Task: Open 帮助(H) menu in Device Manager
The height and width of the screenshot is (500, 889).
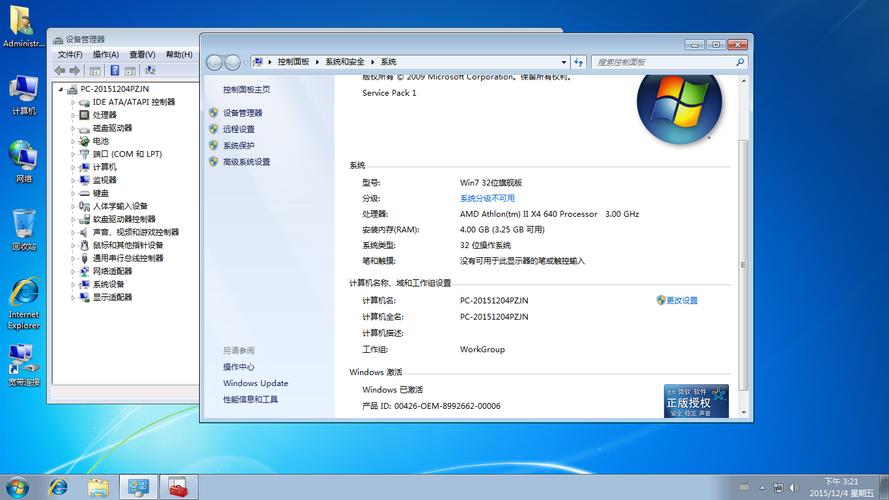Action: pos(179,54)
